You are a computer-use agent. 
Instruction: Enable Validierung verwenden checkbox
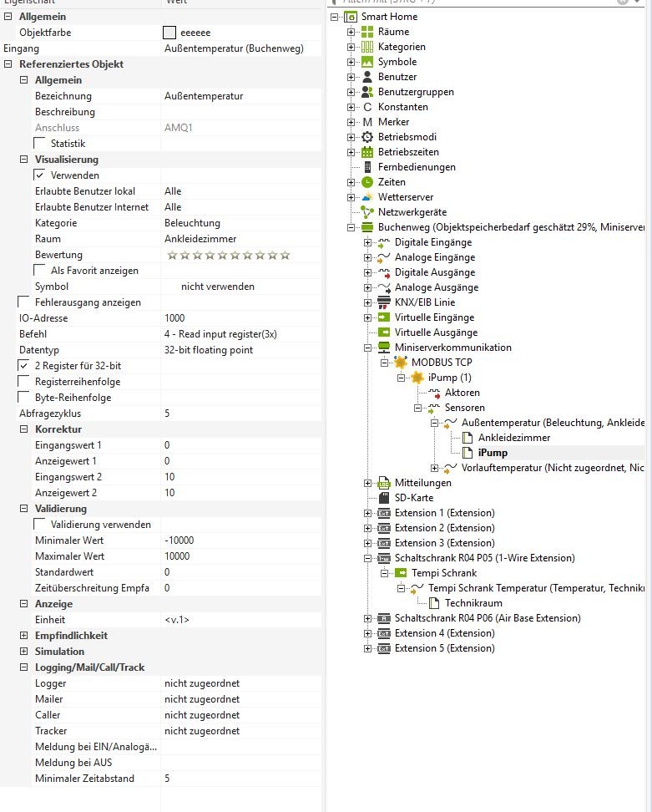pyautogui.click(x=39, y=524)
